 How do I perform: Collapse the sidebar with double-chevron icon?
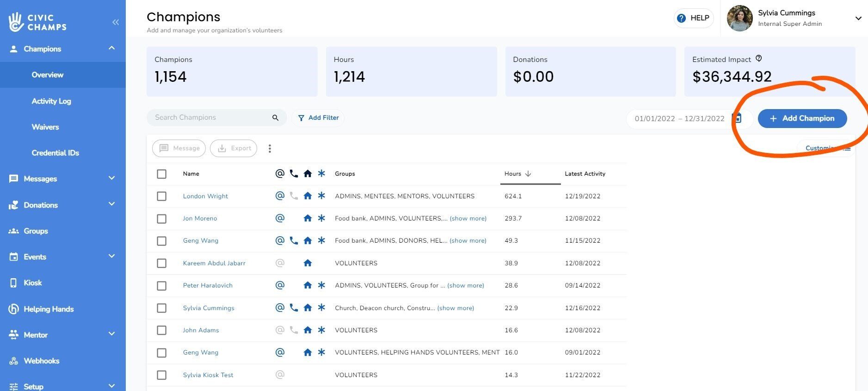click(x=115, y=22)
